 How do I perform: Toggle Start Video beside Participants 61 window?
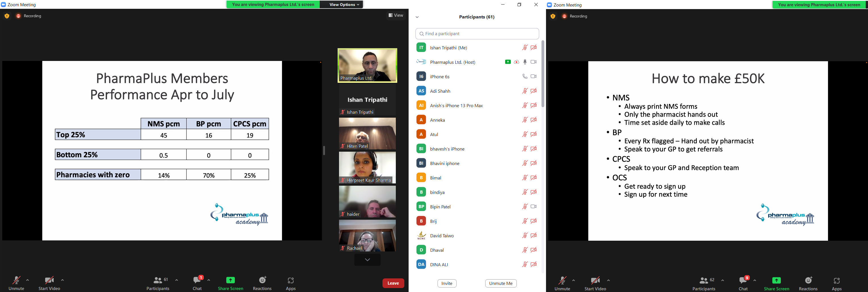(x=49, y=283)
